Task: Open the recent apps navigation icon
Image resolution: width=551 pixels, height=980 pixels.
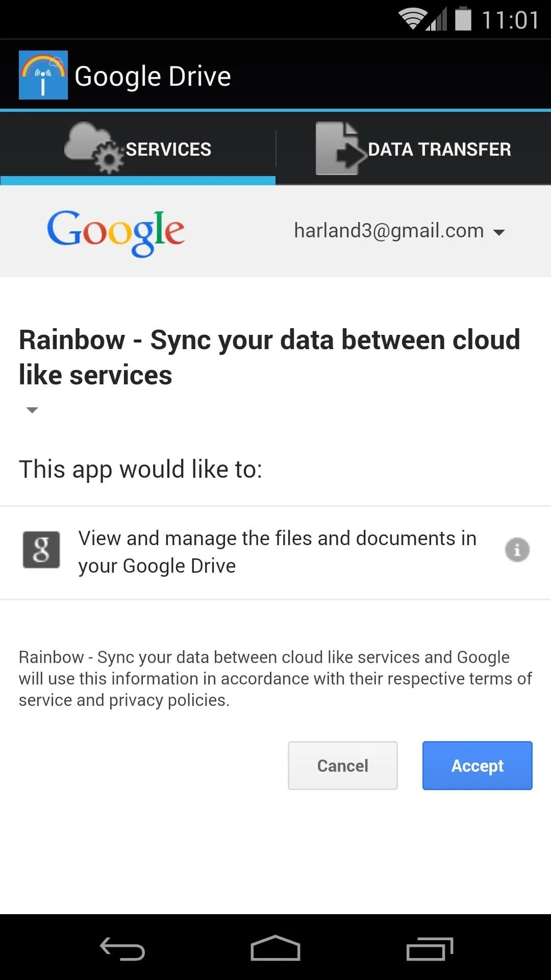Action: click(430, 949)
